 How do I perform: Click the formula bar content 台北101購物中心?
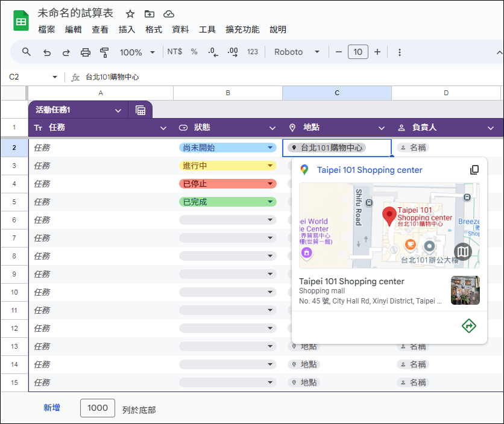[x=112, y=77]
